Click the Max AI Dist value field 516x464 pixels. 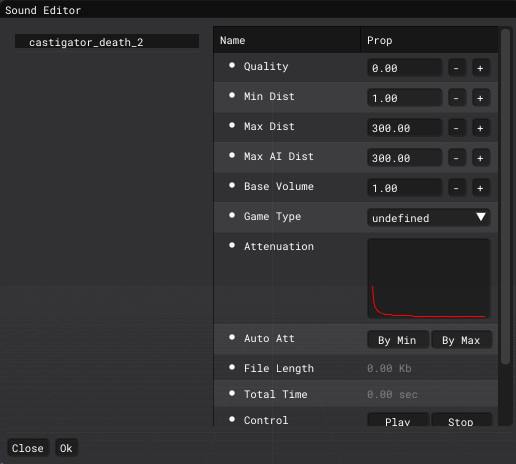[x=405, y=158]
